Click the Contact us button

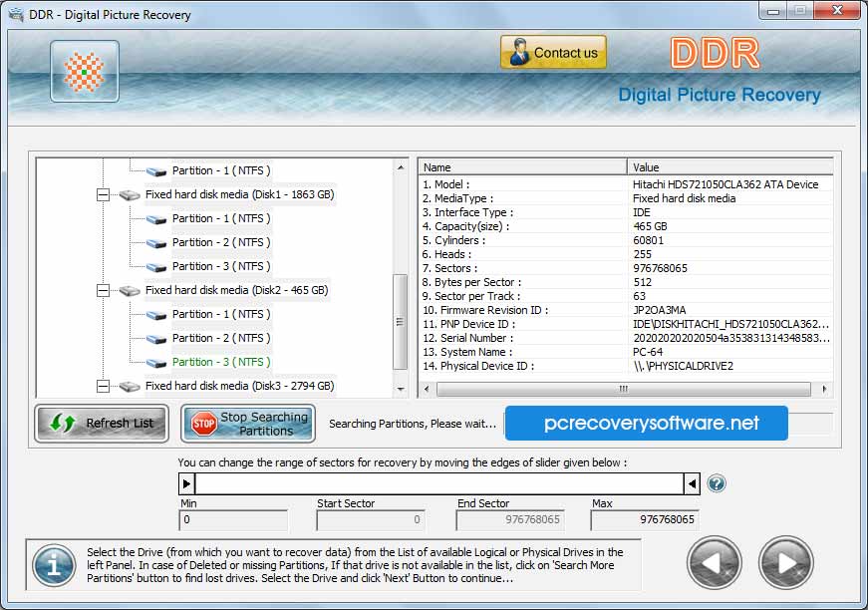pyautogui.click(x=553, y=53)
